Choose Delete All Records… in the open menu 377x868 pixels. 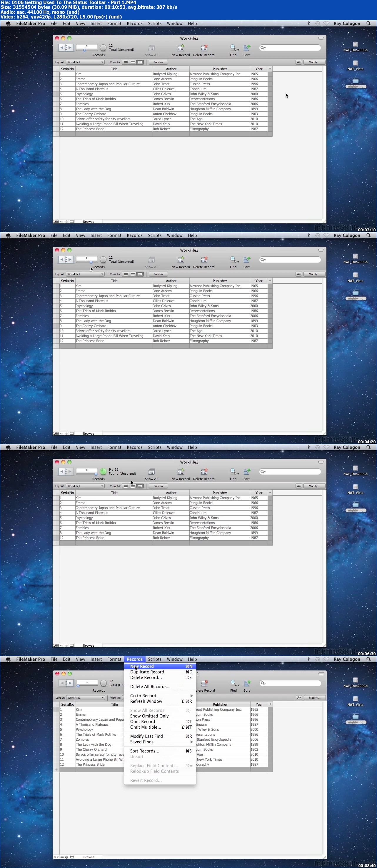(x=160, y=686)
